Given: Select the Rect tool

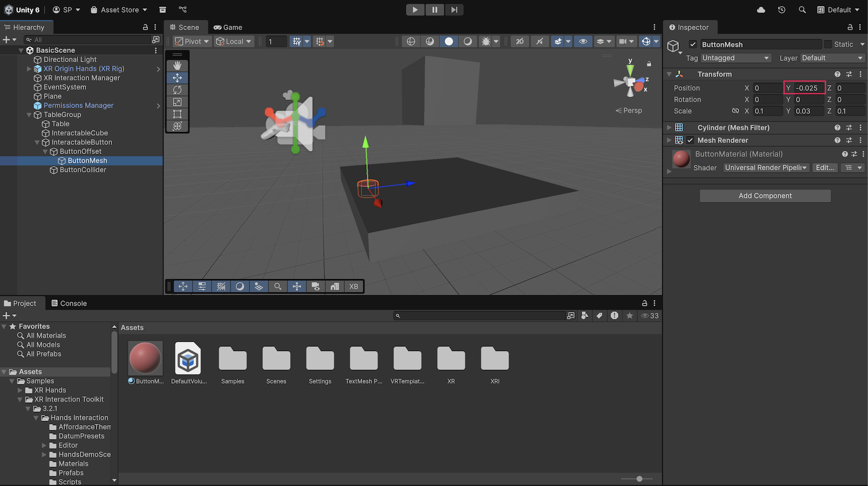Looking at the screenshot, I should click(x=177, y=114).
